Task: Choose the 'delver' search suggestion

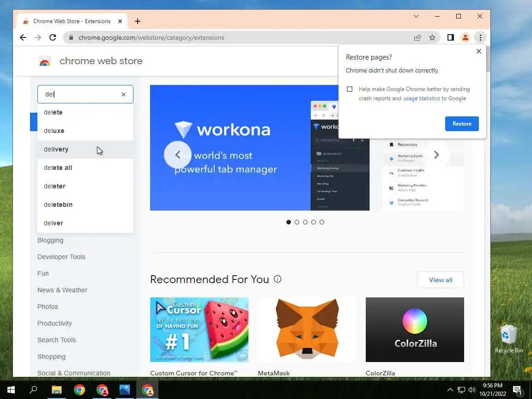Action: point(85,223)
